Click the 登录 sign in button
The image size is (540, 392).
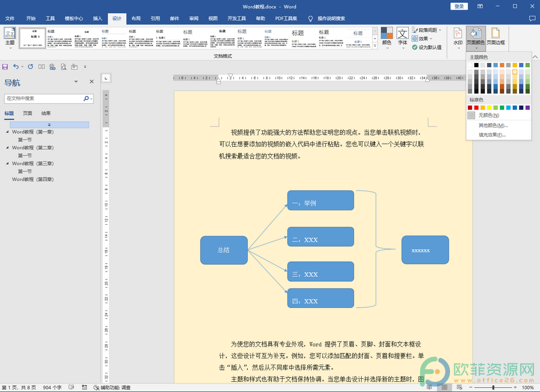(459, 6)
